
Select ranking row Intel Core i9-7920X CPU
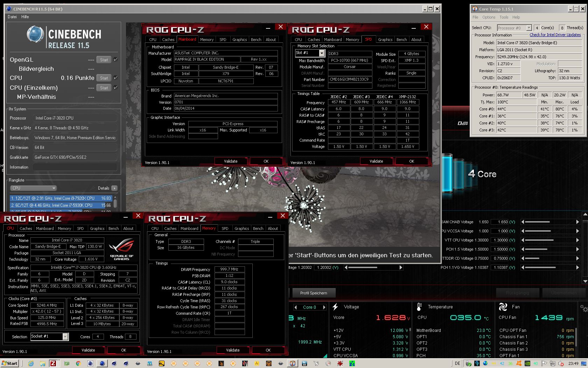point(61,198)
